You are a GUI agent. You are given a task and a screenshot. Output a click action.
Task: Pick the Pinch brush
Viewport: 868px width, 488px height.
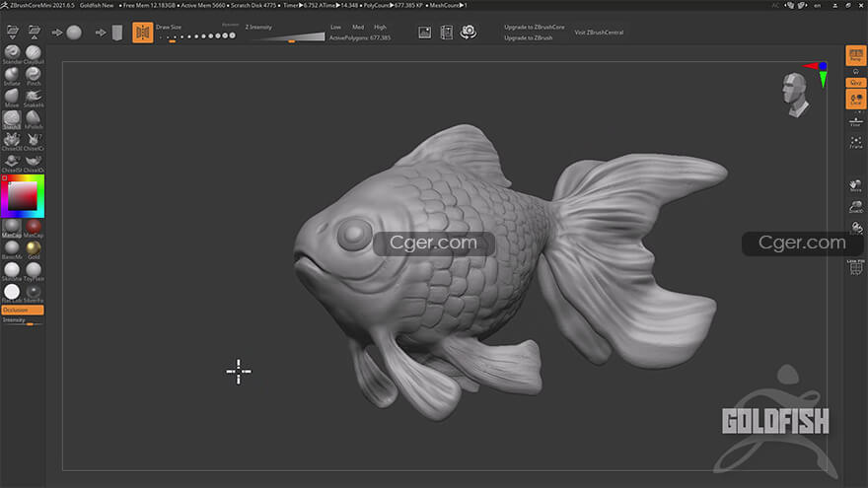tap(34, 74)
